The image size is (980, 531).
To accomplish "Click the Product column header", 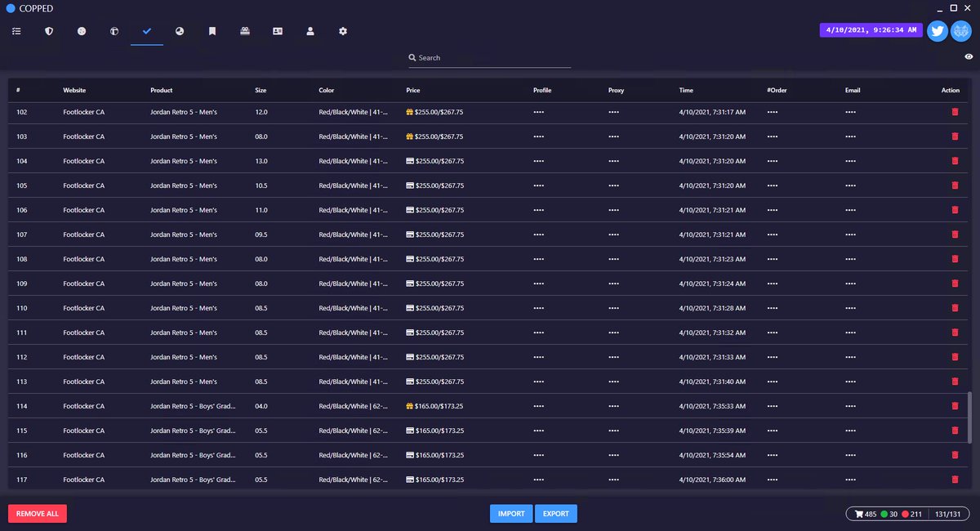I will tap(162, 91).
